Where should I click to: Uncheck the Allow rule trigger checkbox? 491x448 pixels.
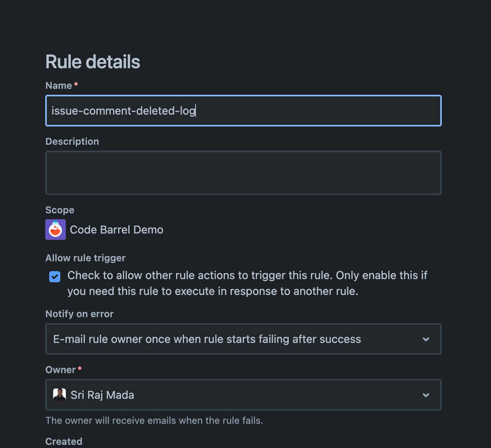point(55,277)
